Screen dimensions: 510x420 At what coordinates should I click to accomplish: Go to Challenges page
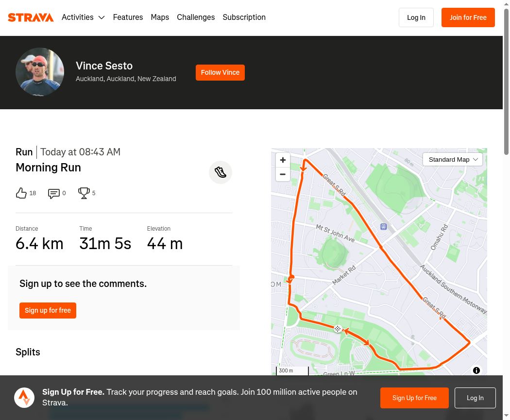point(196,17)
